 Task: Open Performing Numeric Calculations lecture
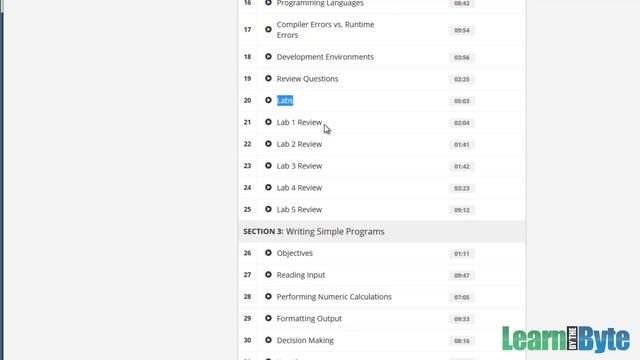(334, 297)
